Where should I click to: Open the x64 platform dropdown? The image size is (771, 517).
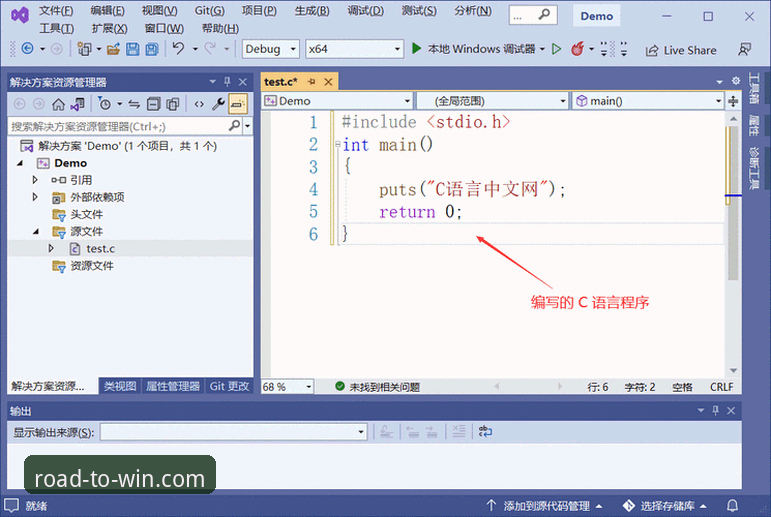354,49
